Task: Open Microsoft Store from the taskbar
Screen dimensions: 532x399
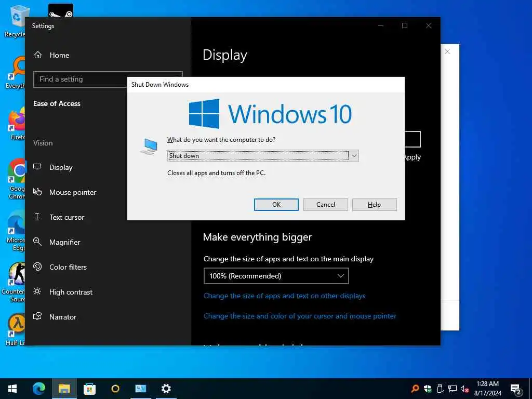Action: tap(89, 389)
